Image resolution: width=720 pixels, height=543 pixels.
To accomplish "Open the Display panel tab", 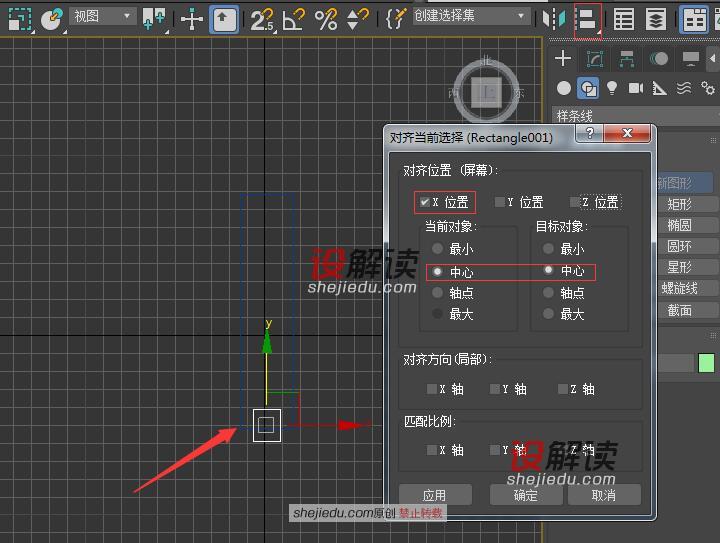I will [x=691, y=59].
